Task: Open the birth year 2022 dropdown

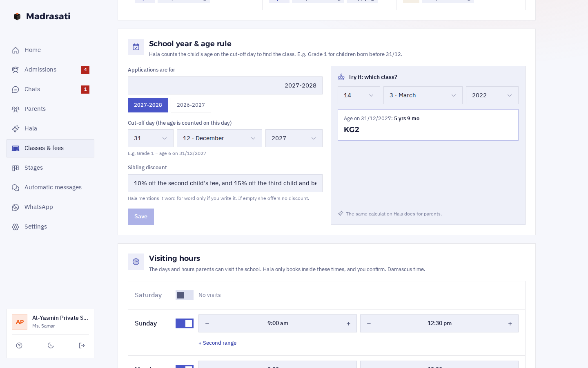Action: coord(492,95)
